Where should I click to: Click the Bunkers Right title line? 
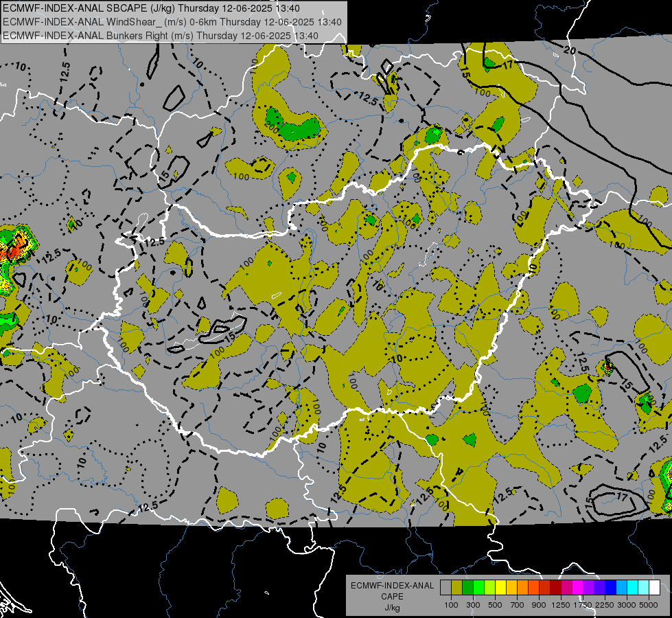[161, 36]
